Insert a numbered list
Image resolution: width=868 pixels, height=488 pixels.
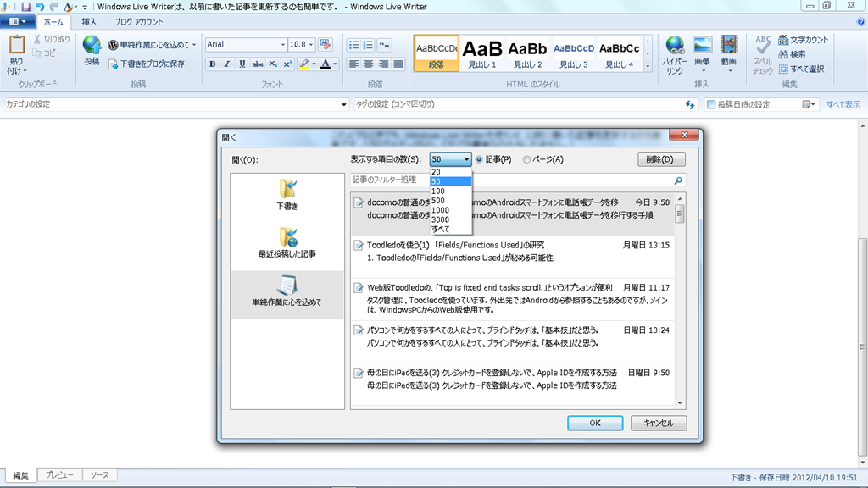click(x=368, y=45)
